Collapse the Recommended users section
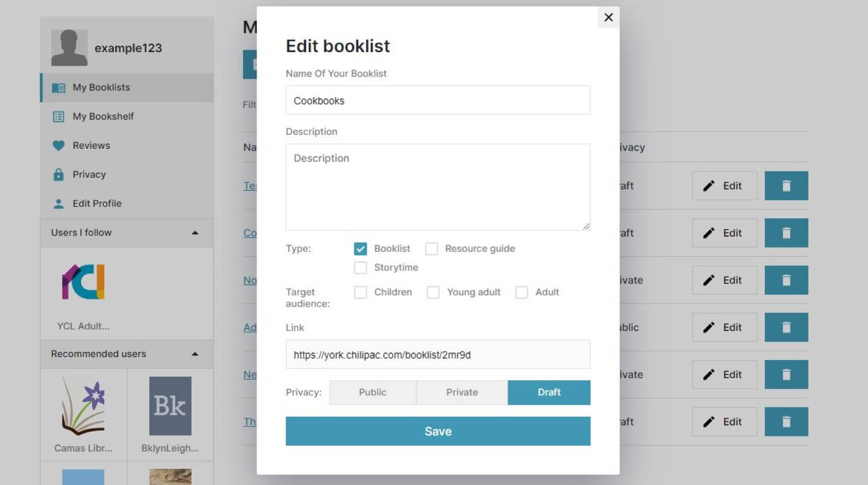 pyautogui.click(x=195, y=354)
